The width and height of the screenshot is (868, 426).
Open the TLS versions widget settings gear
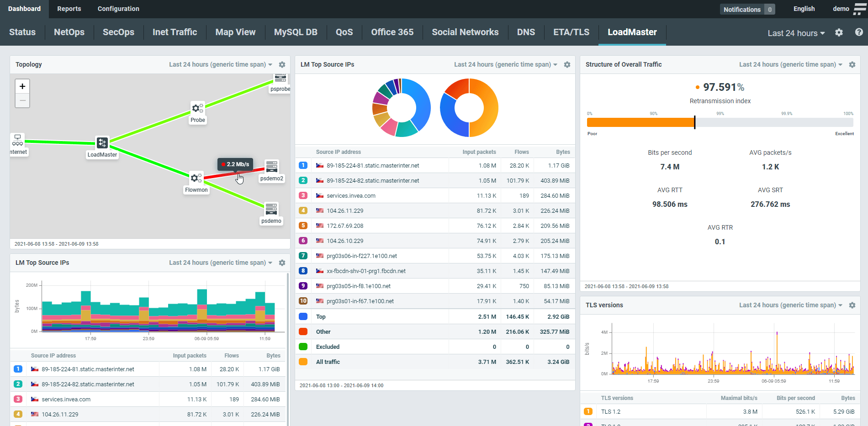coord(852,305)
